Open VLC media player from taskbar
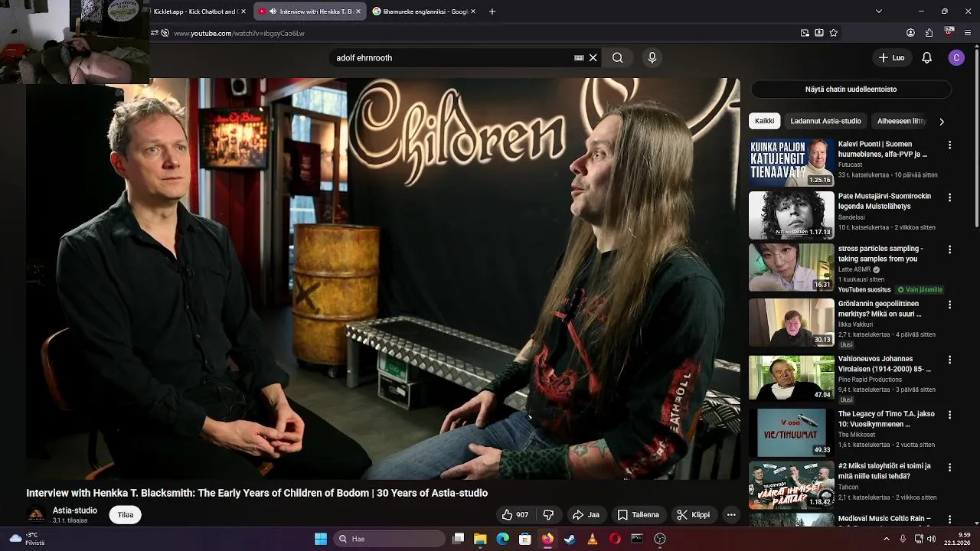 tap(592, 539)
